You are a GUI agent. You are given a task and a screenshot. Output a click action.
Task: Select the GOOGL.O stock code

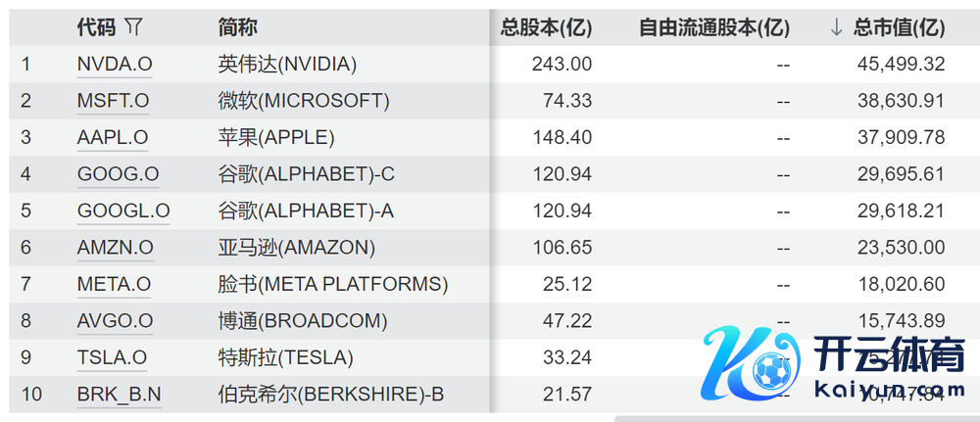[123, 211]
